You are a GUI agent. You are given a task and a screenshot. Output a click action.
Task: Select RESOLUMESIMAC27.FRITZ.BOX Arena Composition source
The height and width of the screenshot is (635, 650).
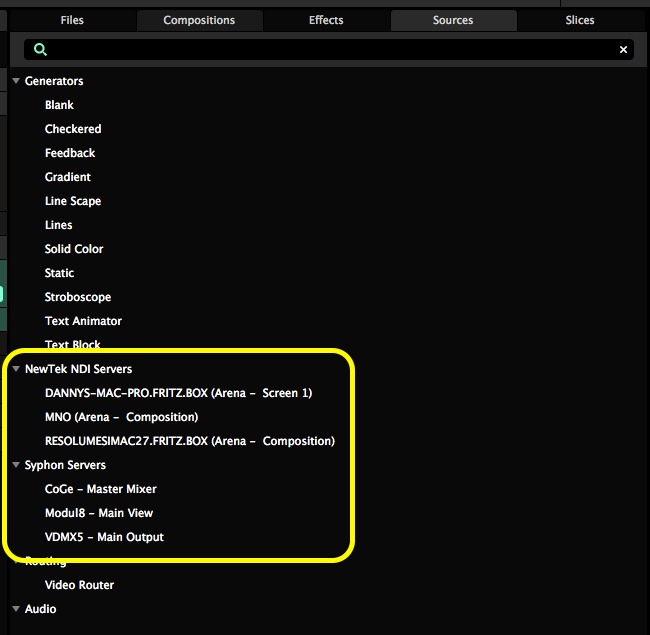[x=190, y=441]
